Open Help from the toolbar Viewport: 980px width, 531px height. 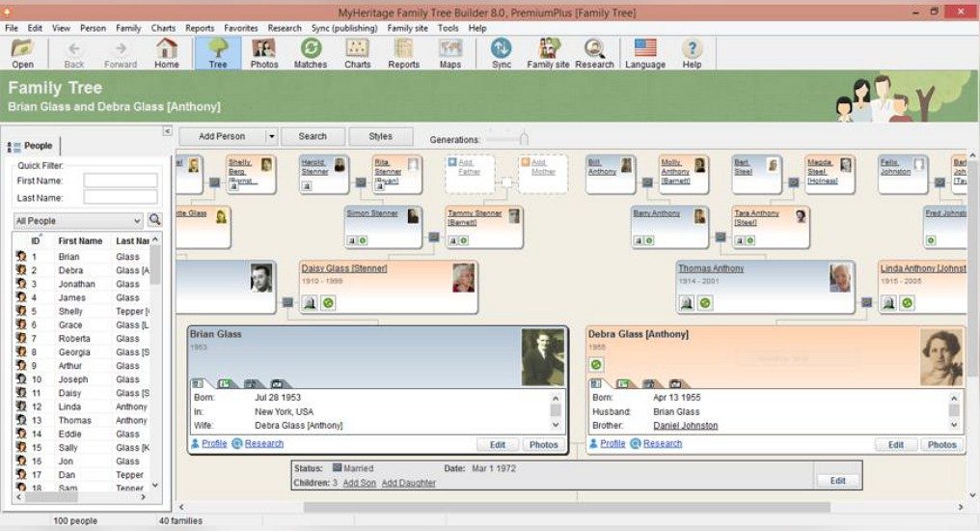tap(692, 53)
